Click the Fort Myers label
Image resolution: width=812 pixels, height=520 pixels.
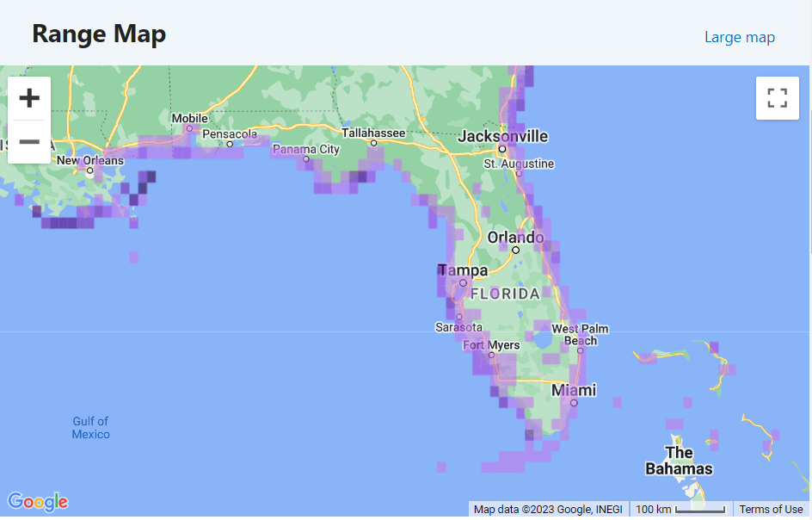click(x=491, y=345)
